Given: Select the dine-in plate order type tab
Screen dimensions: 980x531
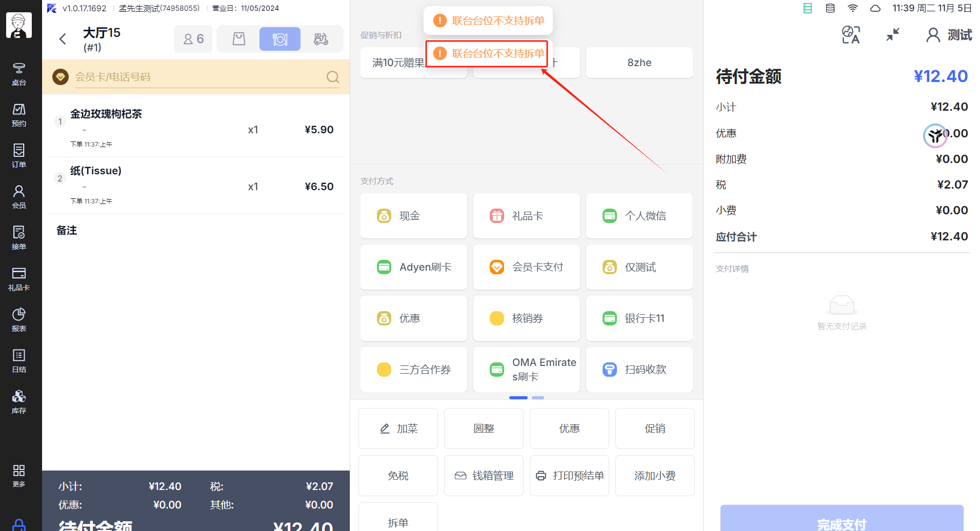Looking at the screenshot, I should (280, 39).
